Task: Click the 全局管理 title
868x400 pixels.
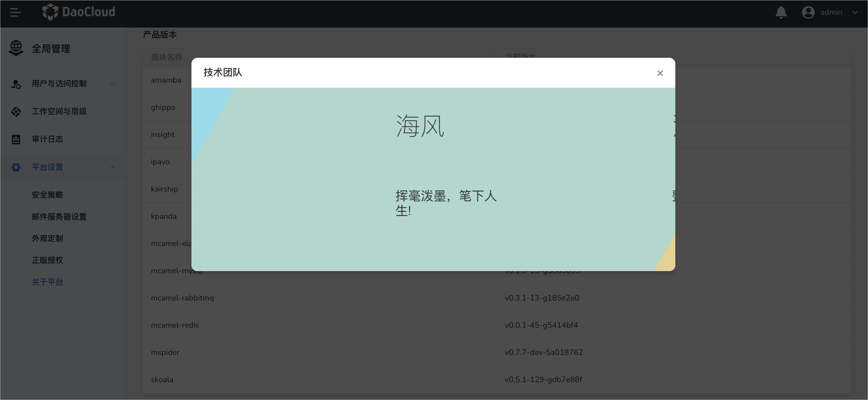Action: tap(51, 49)
